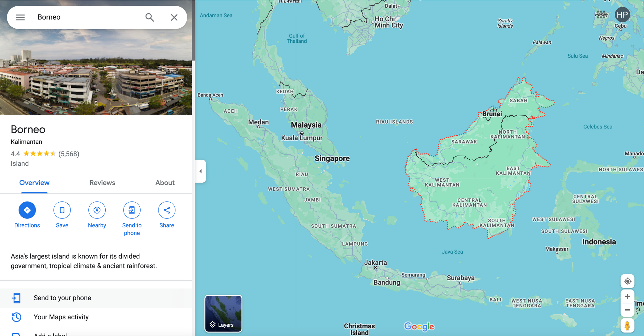
Task: Click the Celebes Sea label
Action: point(598,127)
